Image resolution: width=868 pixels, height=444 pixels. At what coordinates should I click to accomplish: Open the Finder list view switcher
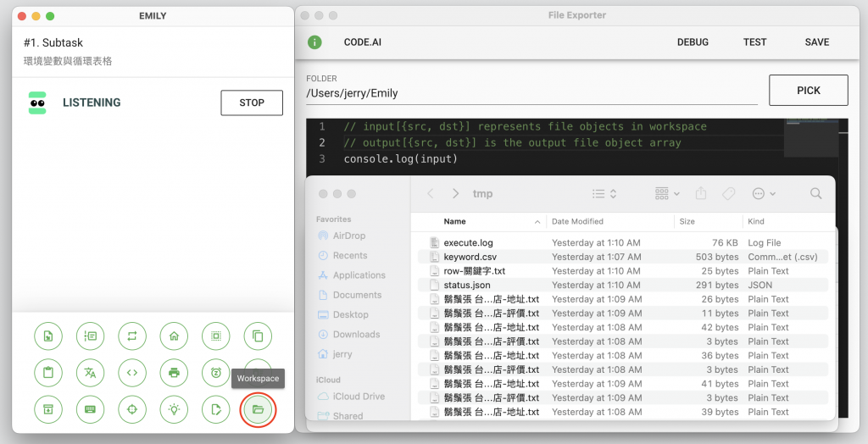point(604,193)
